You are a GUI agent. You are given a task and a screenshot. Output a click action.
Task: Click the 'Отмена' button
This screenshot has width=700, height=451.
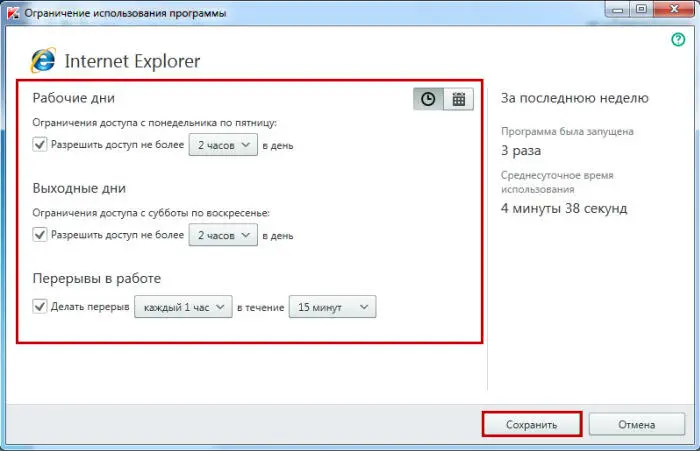point(637,424)
